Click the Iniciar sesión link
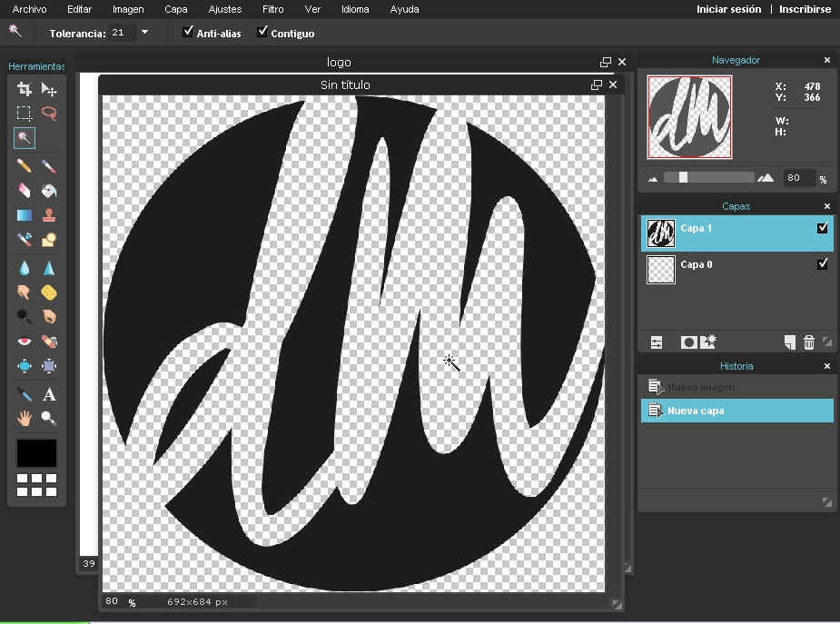Image resolution: width=840 pixels, height=624 pixels. pos(728,9)
